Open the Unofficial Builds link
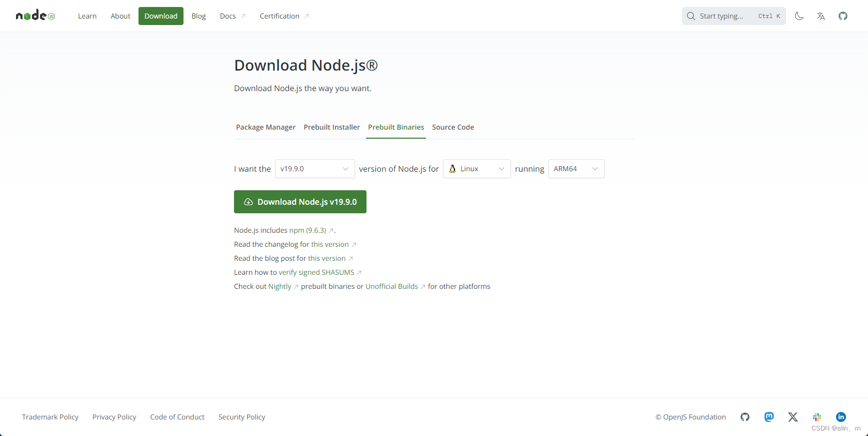 click(395, 286)
